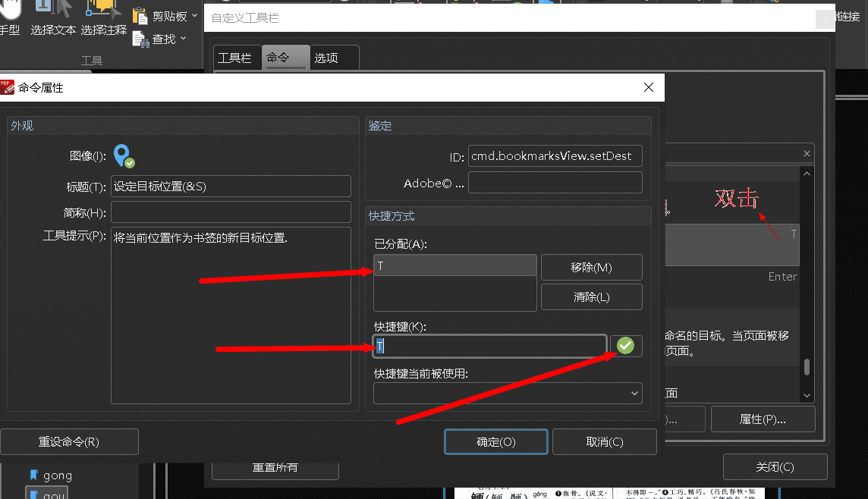Open the 剪贴板 dropdown arrow

195,16
